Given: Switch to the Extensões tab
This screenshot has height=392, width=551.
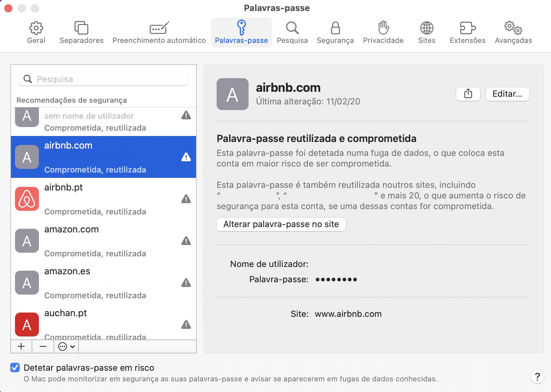Looking at the screenshot, I should 467,33.
